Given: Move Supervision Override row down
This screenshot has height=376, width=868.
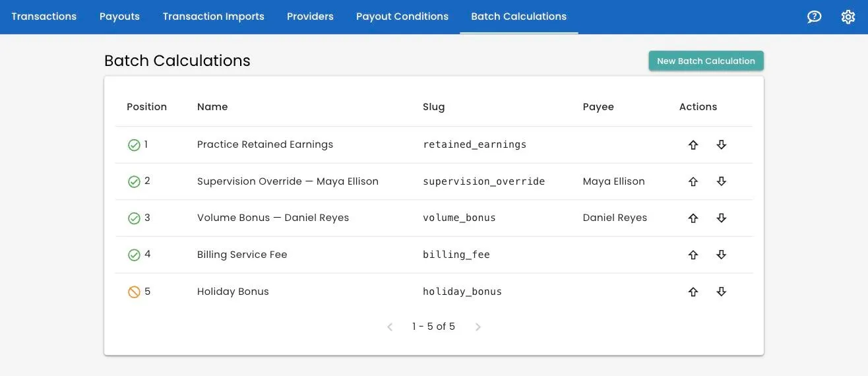Looking at the screenshot, I should (722, 181).
